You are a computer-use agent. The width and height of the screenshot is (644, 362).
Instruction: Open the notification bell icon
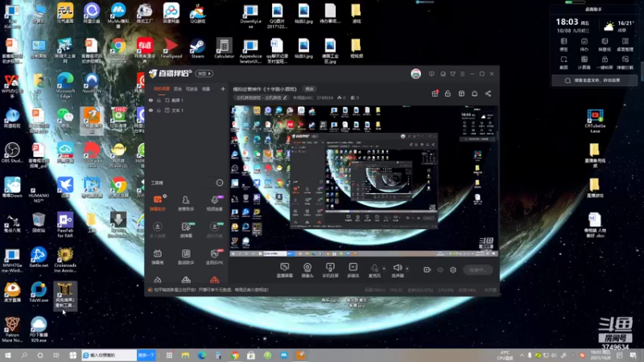pos(474,93)
